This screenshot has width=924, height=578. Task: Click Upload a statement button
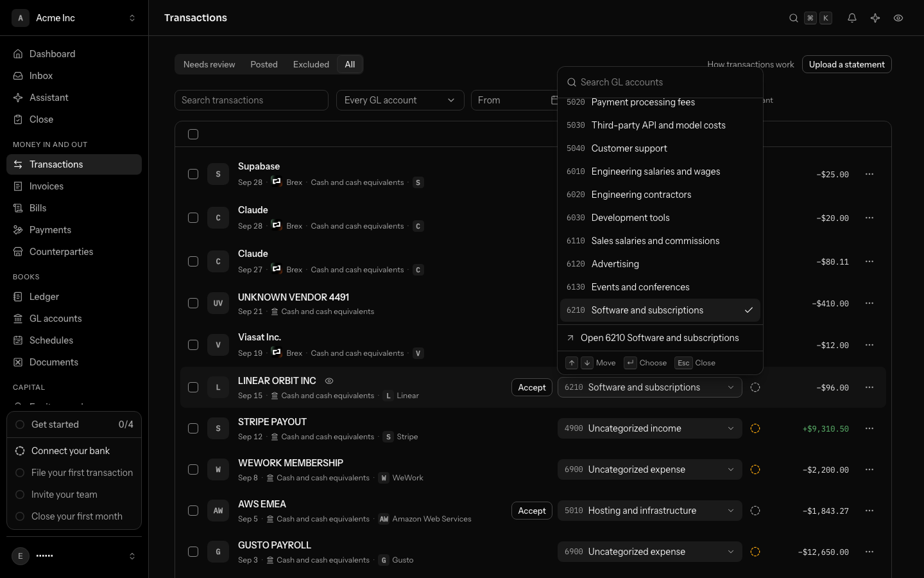(846, 64)
